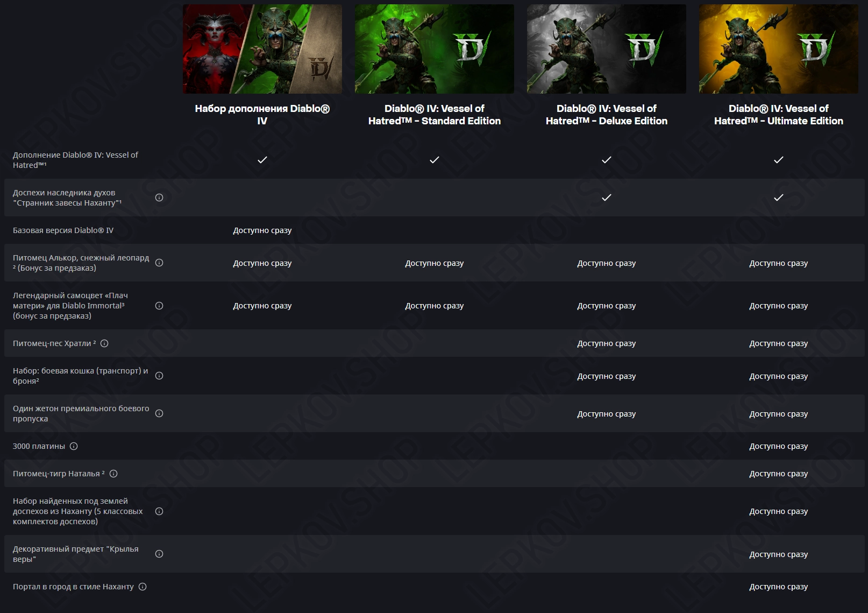
Task: Click боевая кошка Доступно сразу under Deluxe Edition
Action: click(x=607, y=376)
